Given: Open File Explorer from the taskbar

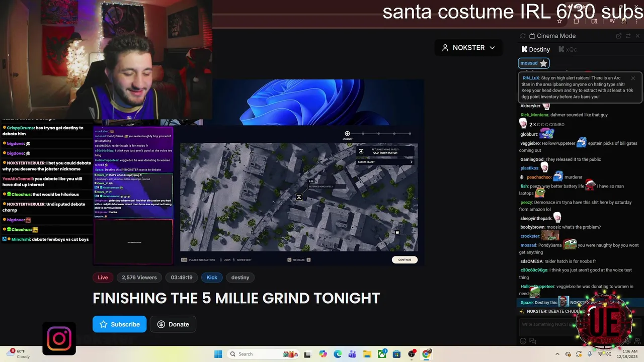Looking at the screenshot, I should 367,354.
